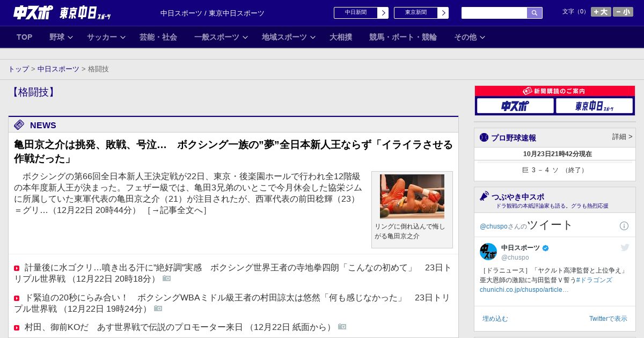Click the 新聞購読のご案内 banner heading
Screen dimensions: 644x338
tap(554, 91)
